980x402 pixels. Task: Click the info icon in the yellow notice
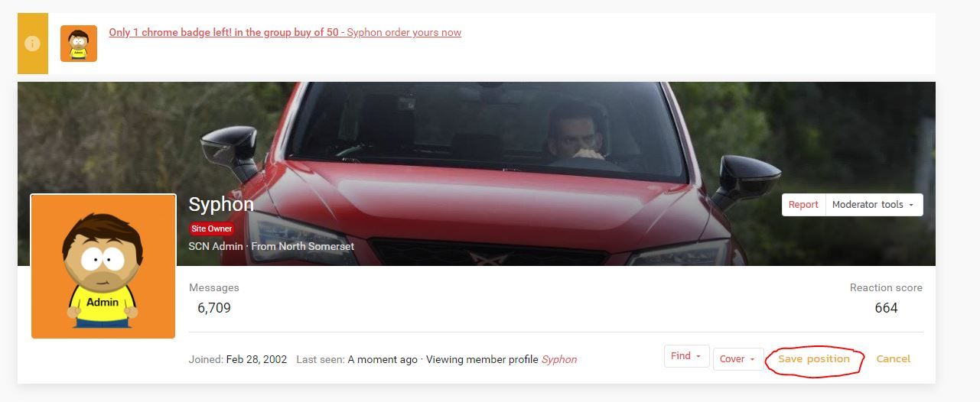coord(32,44)
